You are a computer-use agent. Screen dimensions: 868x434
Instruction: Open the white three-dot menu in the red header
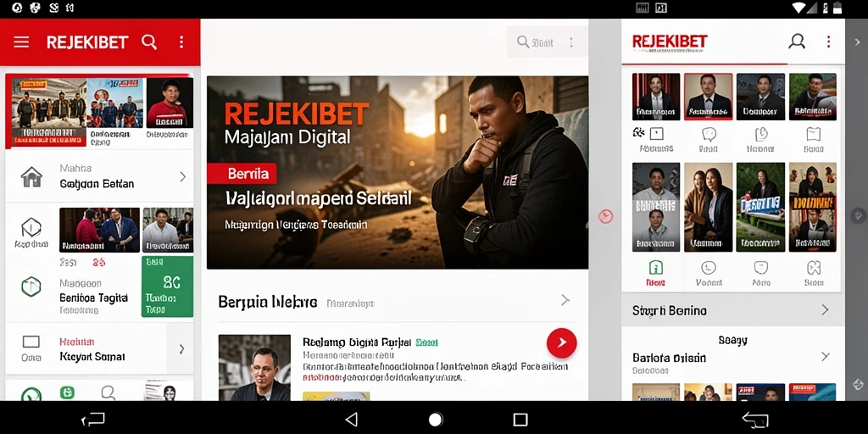181,42
